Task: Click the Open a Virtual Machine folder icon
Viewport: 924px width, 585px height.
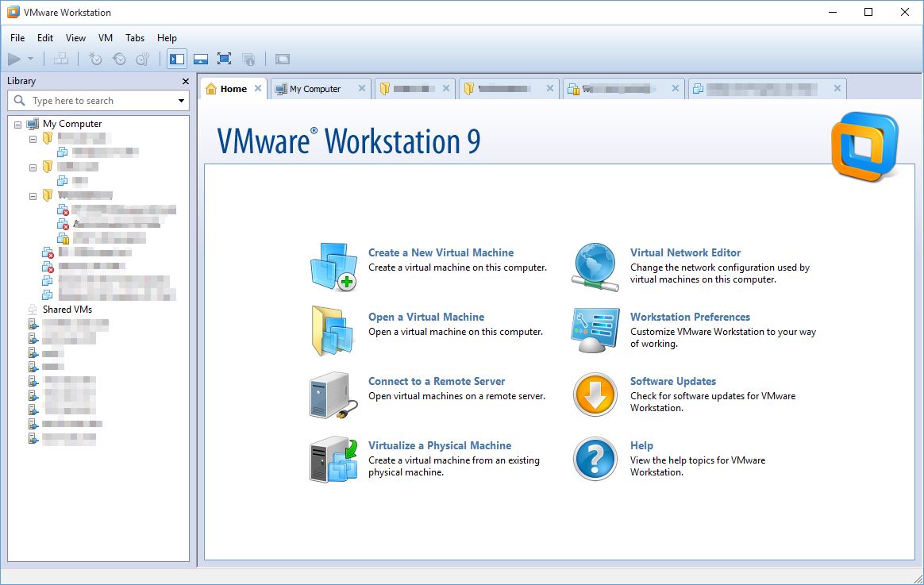Action: coord(333,331)
